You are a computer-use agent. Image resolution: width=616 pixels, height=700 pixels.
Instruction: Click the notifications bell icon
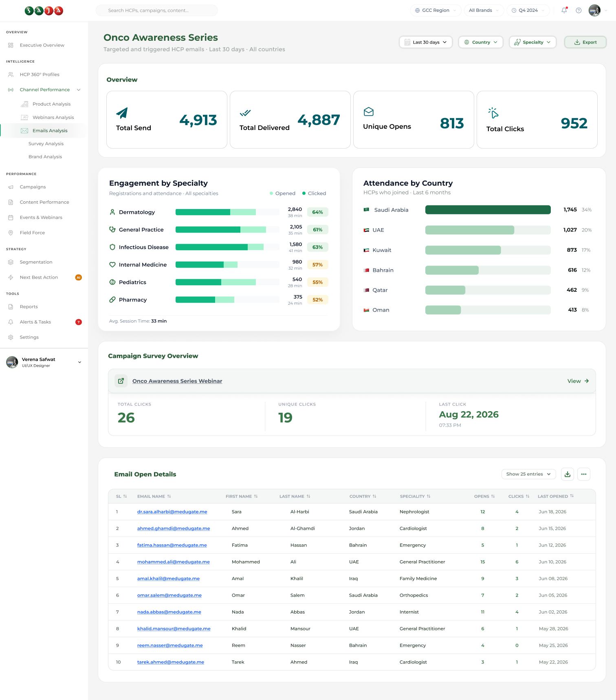(x=564, y=10)
